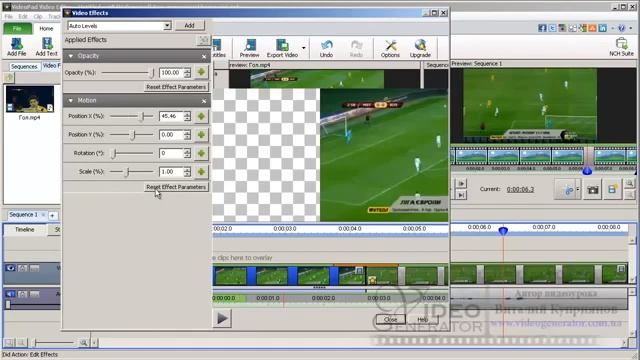Remove the Motion effect with its X

[x=204, y=100]
